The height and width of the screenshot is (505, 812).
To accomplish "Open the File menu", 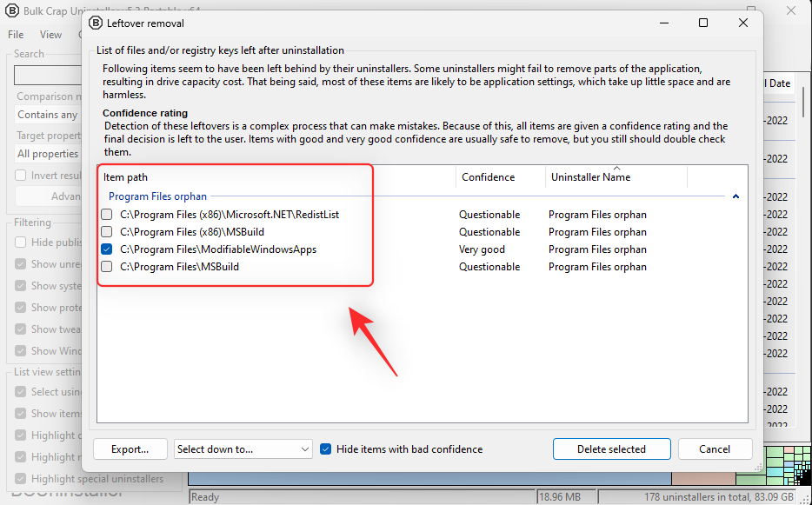I will coord(14,34).
